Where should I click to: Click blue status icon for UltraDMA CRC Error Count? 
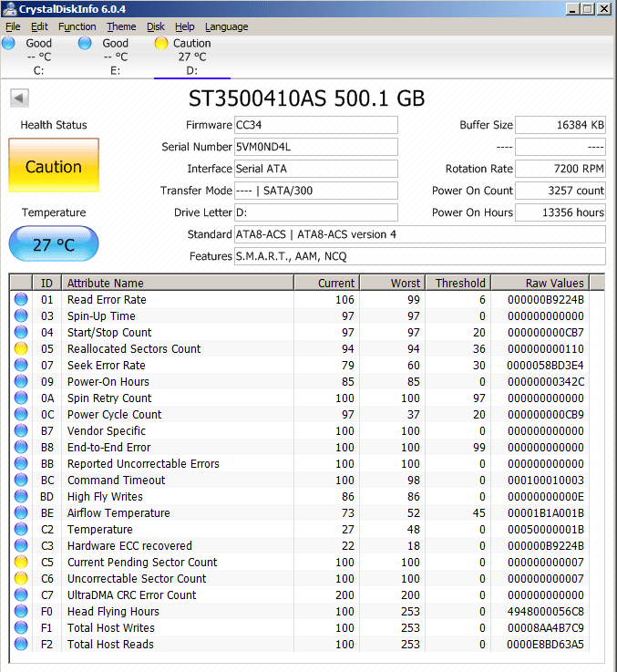pos(21,594)
